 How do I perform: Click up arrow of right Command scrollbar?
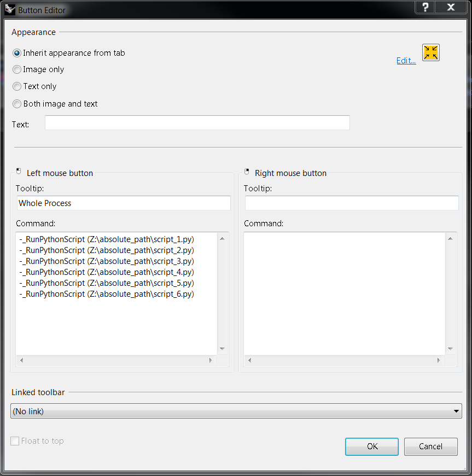451,239
